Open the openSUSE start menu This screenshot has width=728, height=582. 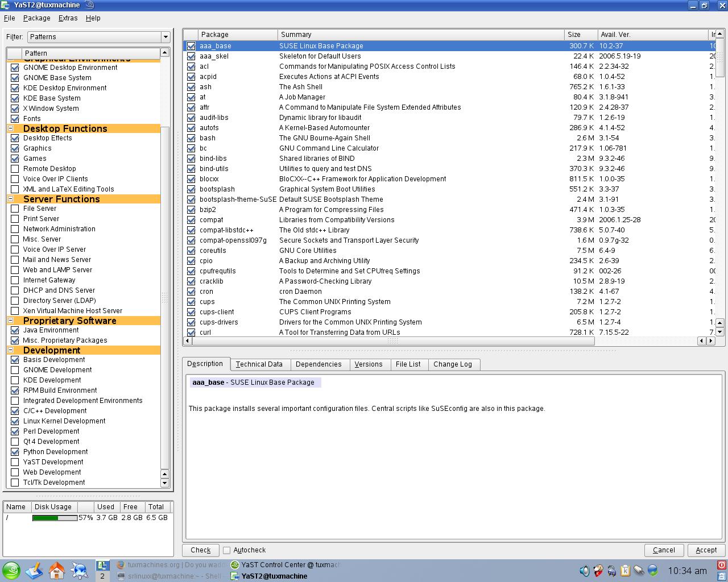[11, 571]
